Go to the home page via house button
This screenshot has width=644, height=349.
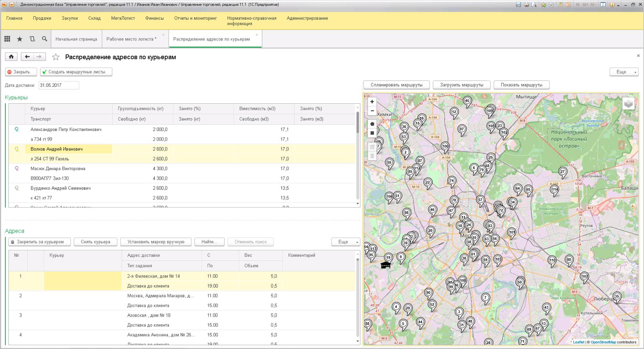[x=11, y=57]
